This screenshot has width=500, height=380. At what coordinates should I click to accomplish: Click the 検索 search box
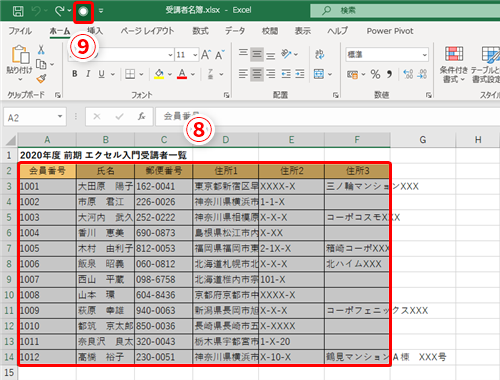tap(405, 11)
